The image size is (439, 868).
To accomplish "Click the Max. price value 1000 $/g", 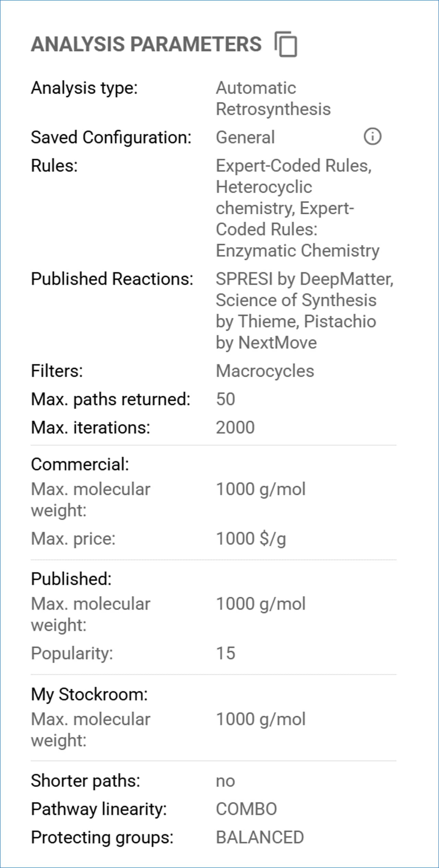I will pos(251,538).
